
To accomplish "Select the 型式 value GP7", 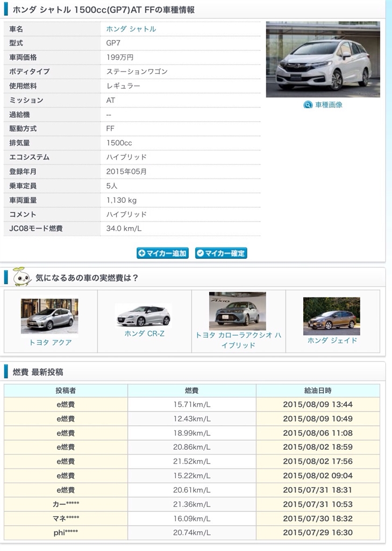I will [x=113, y=43].
